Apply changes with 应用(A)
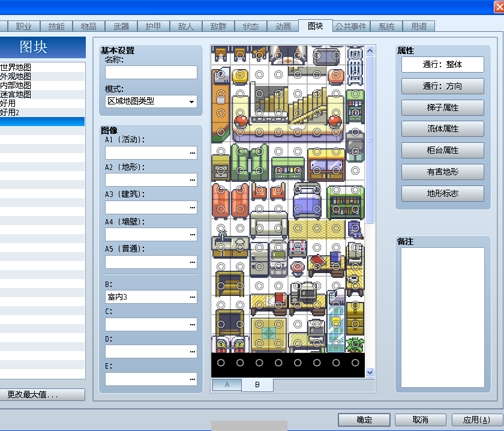Viewport: 504px width, 431px height. pyautogui.click(x=476, y=420)
